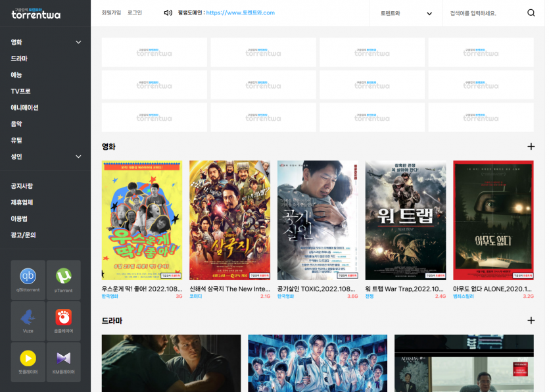
Task: Click the 아무도 없다 ALONE,2020 title
Action: (x=492, y=289)
